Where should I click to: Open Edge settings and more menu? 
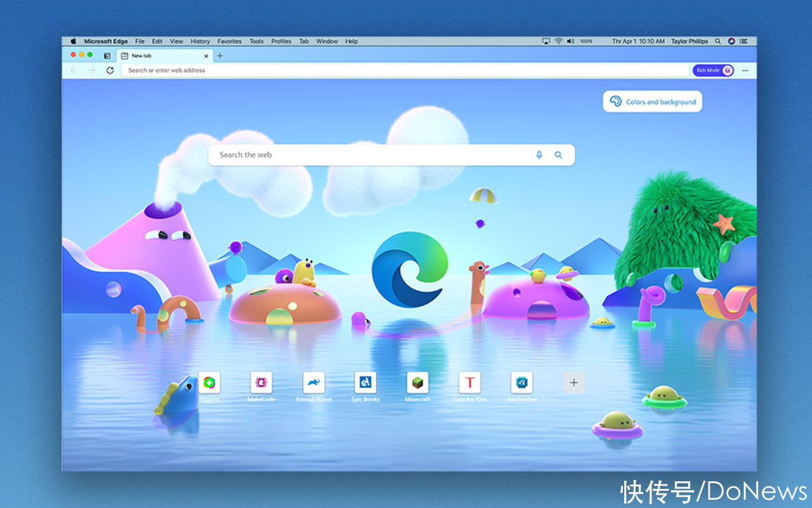tap(745, 70)
